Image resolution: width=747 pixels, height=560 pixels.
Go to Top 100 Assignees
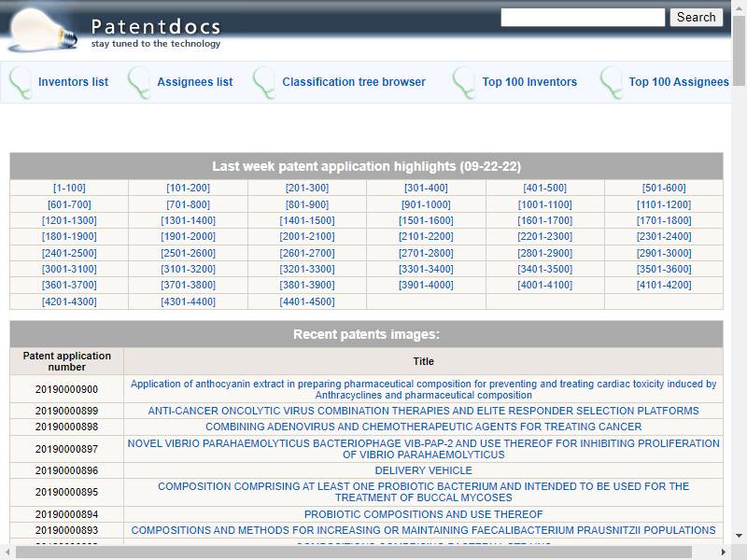click(x=679, y=82)
